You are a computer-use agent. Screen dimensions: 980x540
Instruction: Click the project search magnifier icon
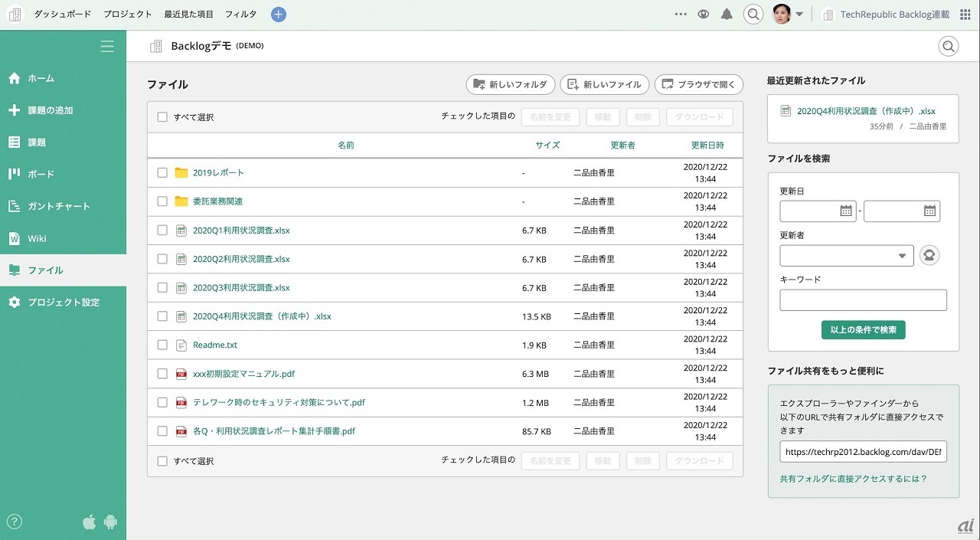click(949, 47)
